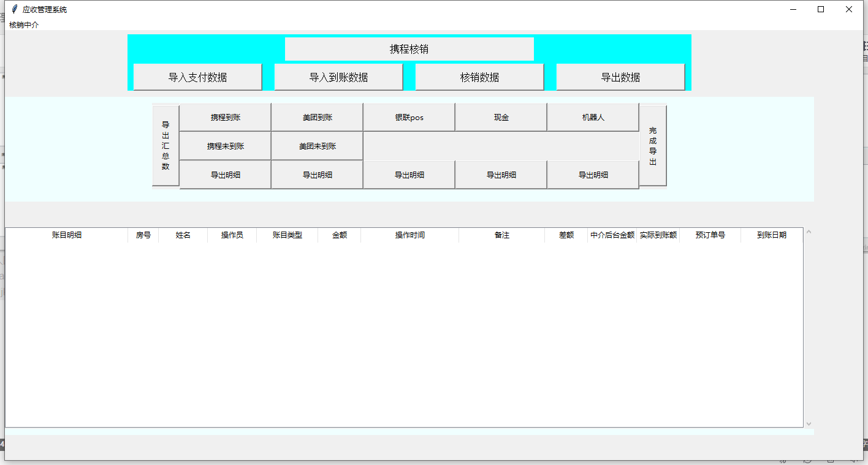The image size is (868, 465).
Task: Click the table scrollbar up arrow
Action: pyautogui.click(x=809, y=232)
